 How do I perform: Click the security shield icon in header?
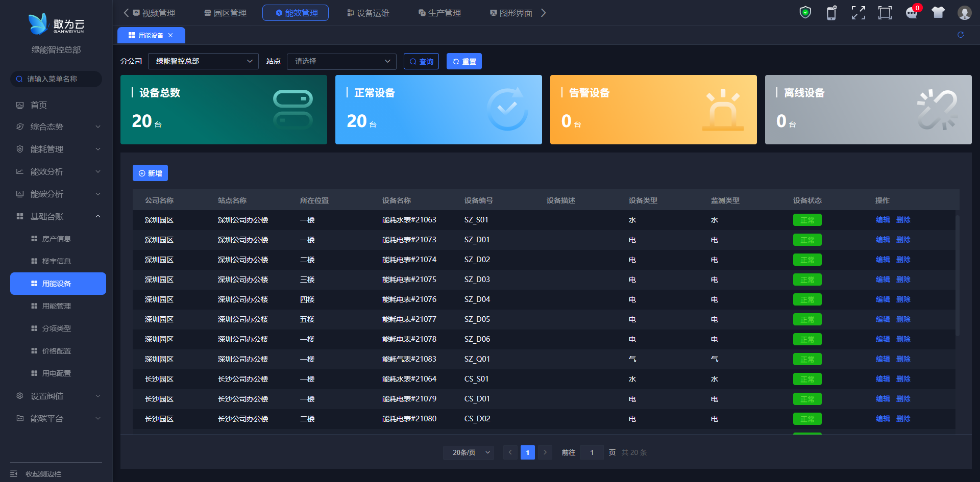click(x=805, y=13)
